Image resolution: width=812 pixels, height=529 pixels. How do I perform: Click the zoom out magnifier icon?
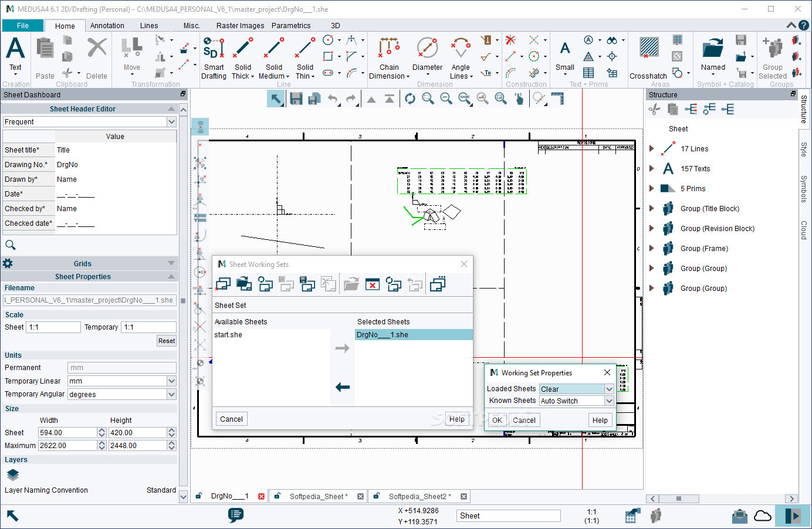(446, 99)
